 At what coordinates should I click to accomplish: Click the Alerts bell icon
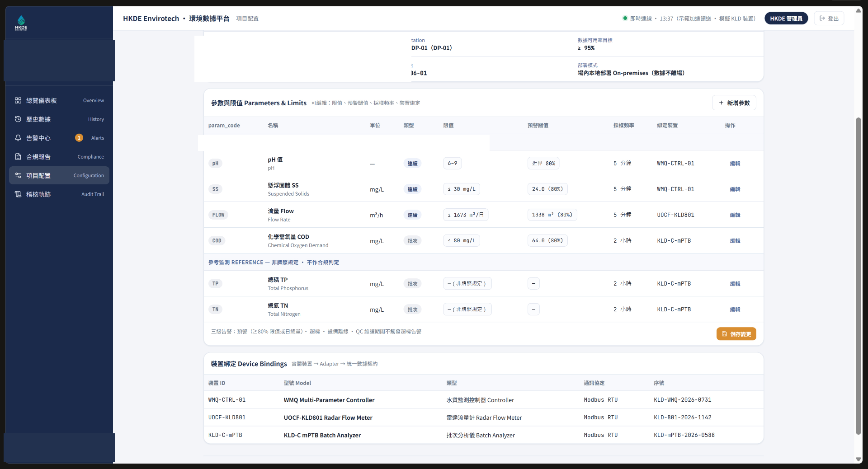click(18, 138)
